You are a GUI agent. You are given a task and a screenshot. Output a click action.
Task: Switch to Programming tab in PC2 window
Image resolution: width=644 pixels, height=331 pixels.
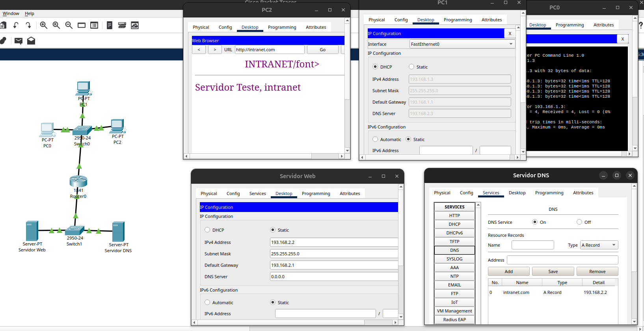282,27
